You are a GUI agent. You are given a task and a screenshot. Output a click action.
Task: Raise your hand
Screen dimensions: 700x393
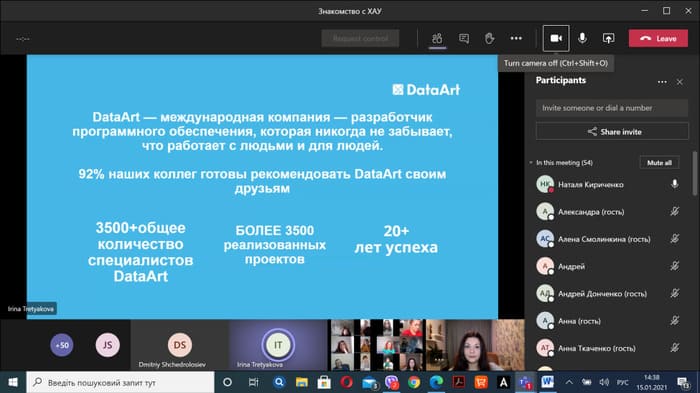[490, 38]
